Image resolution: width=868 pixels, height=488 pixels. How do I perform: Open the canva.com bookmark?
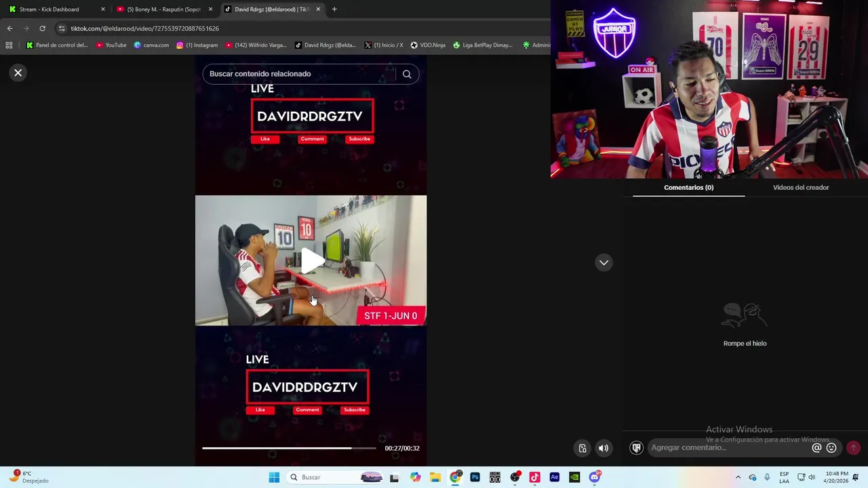(151, 45)
